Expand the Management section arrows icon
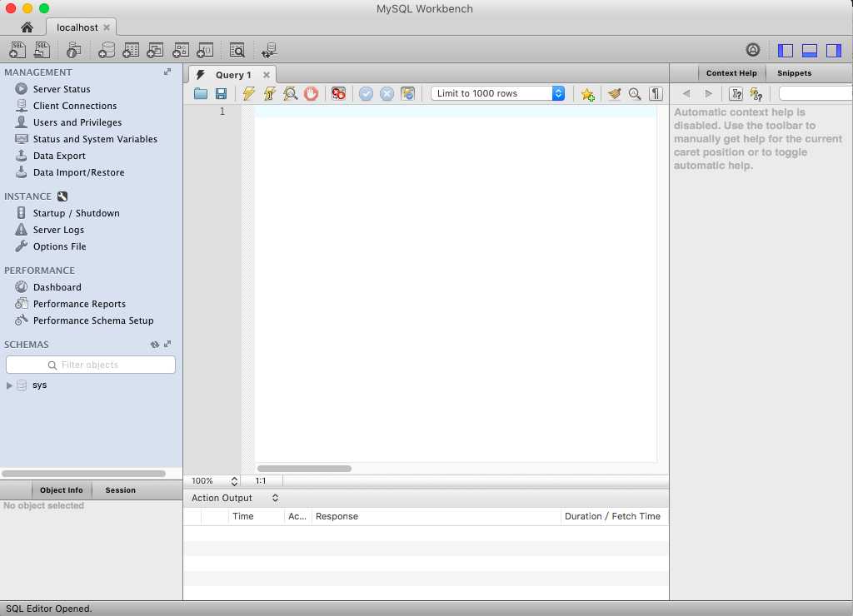The width and height of the screenshot is (853, 616). (x=167, y=72)
